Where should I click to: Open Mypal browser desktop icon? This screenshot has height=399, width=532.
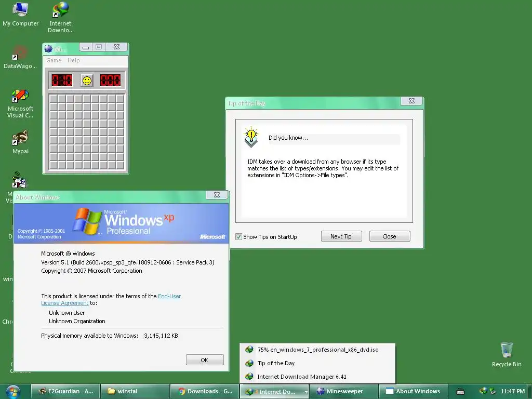click(x=20, y=142)
